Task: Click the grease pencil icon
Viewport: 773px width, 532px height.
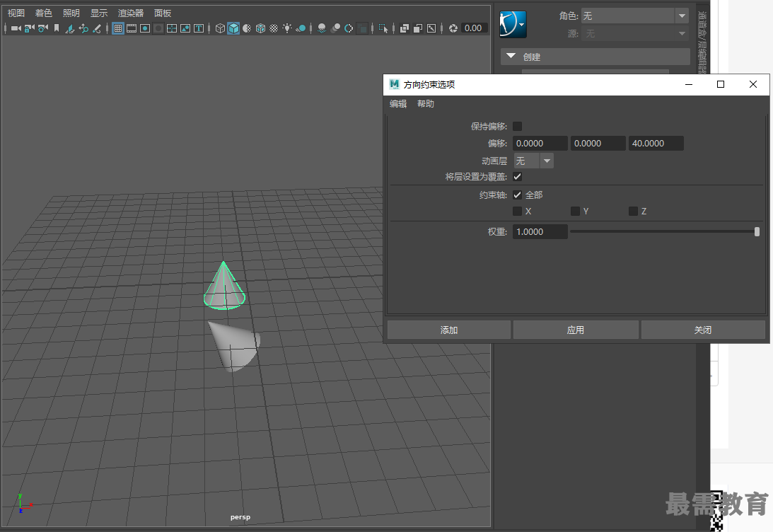Action: [x=97, y=28]
